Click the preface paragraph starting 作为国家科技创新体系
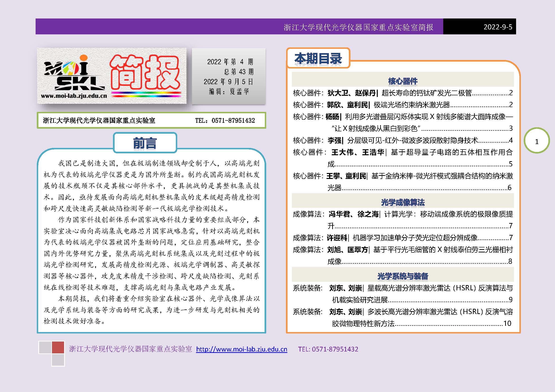Image resolution: width=555 pixels, height=392 pixels. tap(152, 253)
